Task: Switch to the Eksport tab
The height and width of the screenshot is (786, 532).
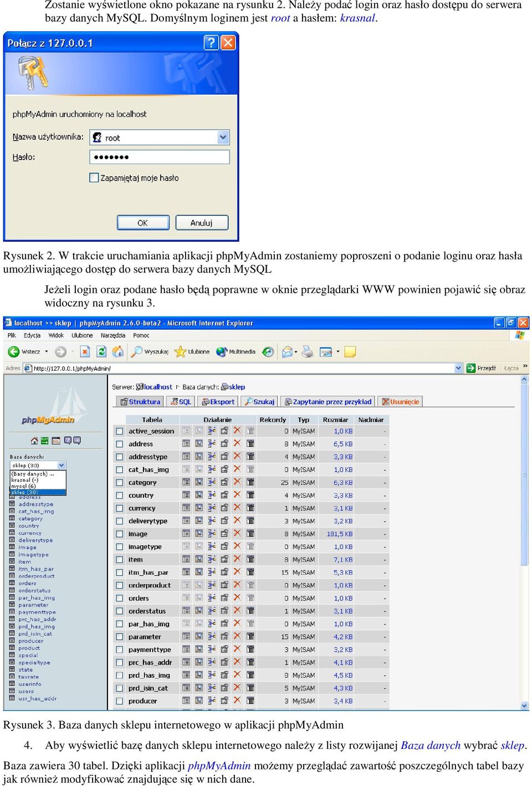Action: [218, 401]
